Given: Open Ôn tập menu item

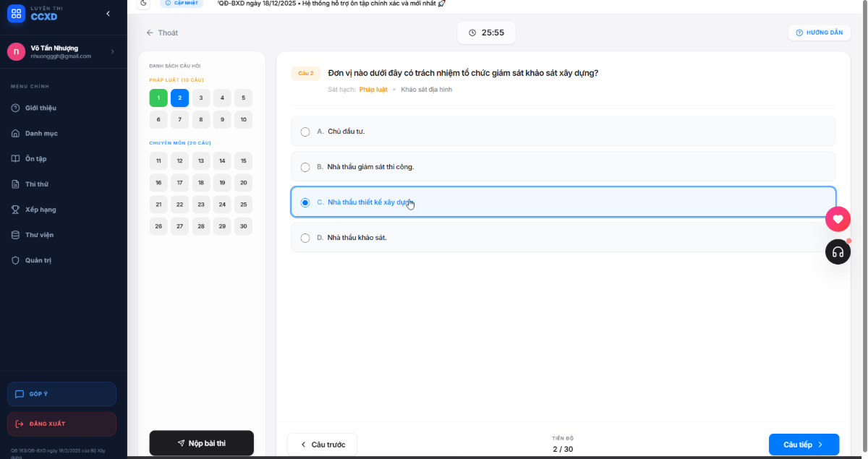Looking at the screenshot, I should pyautogui.click(x=35, y=159).
